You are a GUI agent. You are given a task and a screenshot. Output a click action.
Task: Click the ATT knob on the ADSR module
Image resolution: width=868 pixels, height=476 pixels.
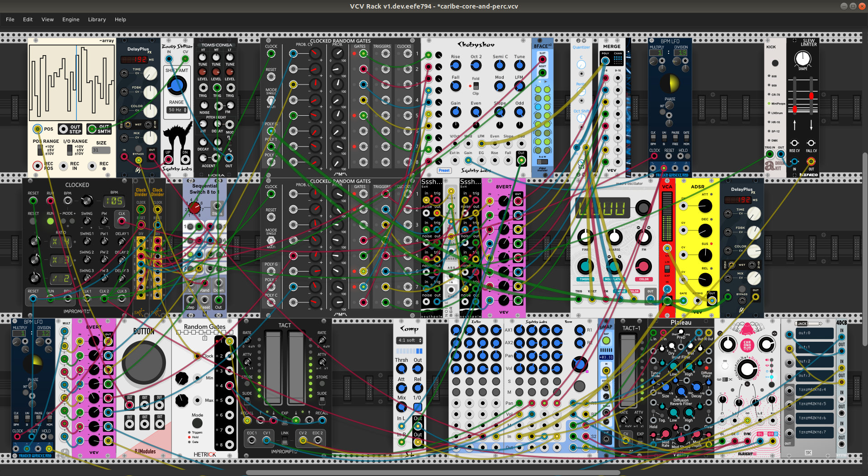[x=705, y=206]
